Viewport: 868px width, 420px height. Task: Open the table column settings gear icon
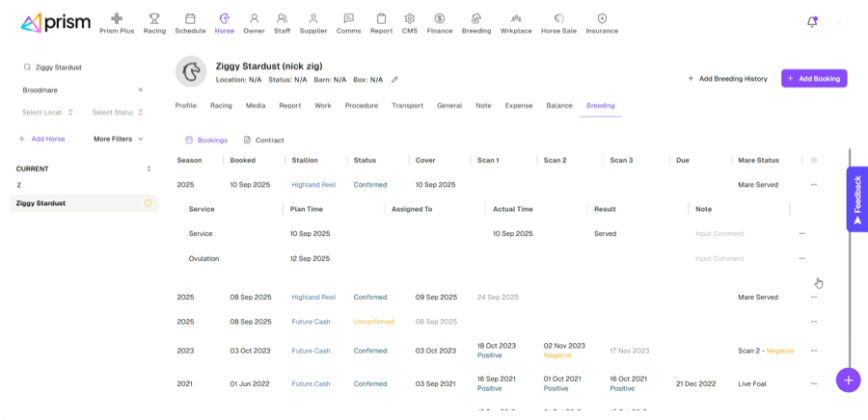[814, 160]
